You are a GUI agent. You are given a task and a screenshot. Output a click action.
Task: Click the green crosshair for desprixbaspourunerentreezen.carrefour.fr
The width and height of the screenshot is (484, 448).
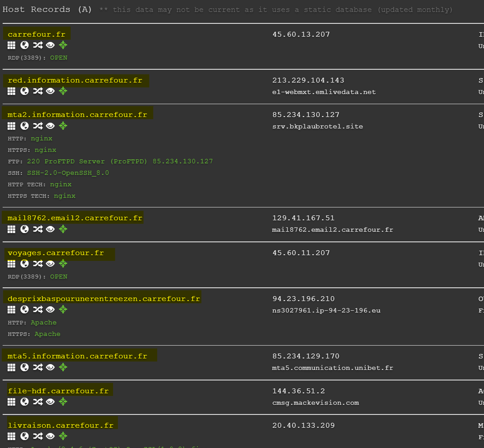63,309
